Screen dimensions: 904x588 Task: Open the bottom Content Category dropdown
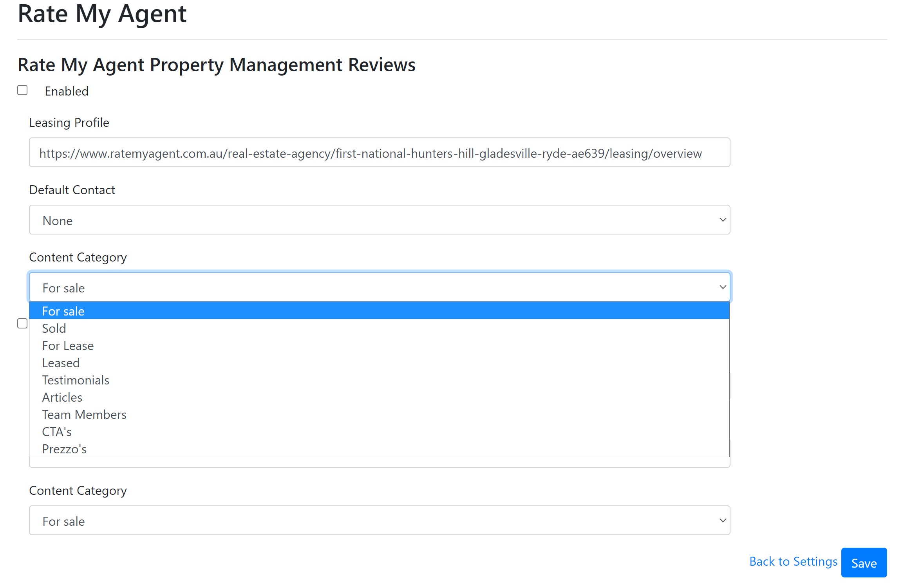pyautogui.click(x=380, y=521)
